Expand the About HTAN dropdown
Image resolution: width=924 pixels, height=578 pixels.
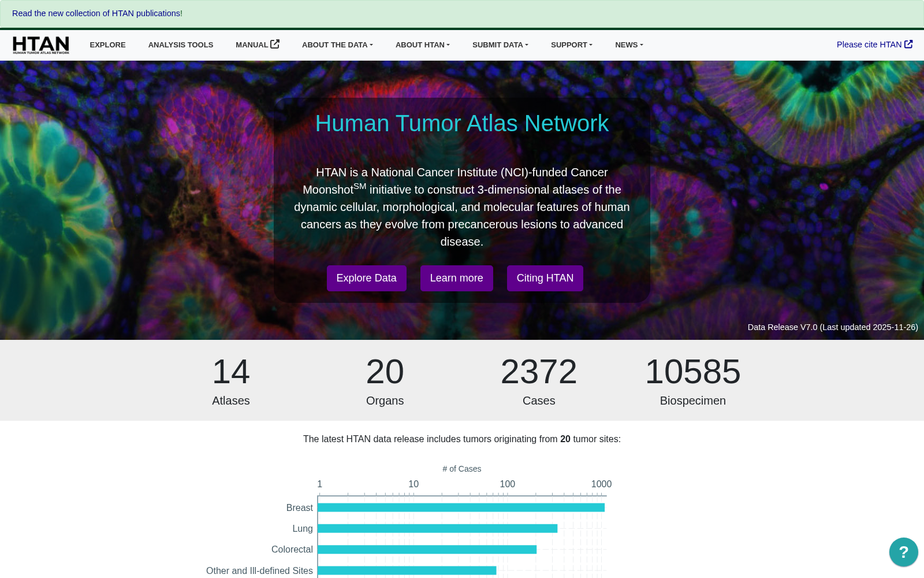point(423,45)
